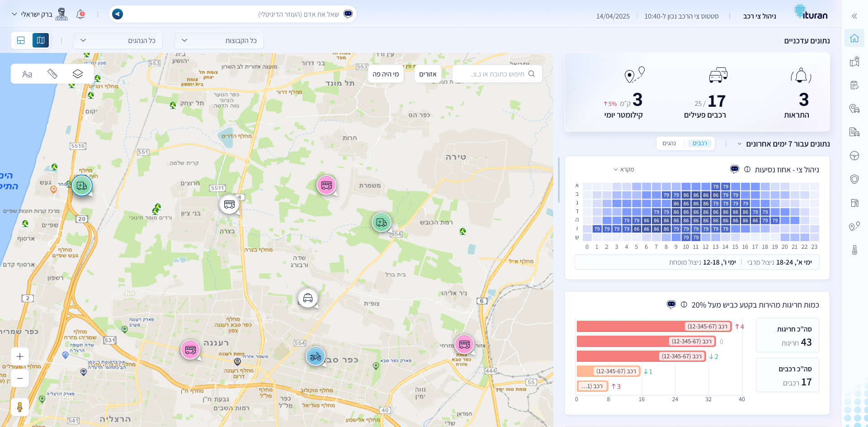Click the Street View pegman on the map
Viewport: 868px width, 427px height.
[x=20, y=407]
